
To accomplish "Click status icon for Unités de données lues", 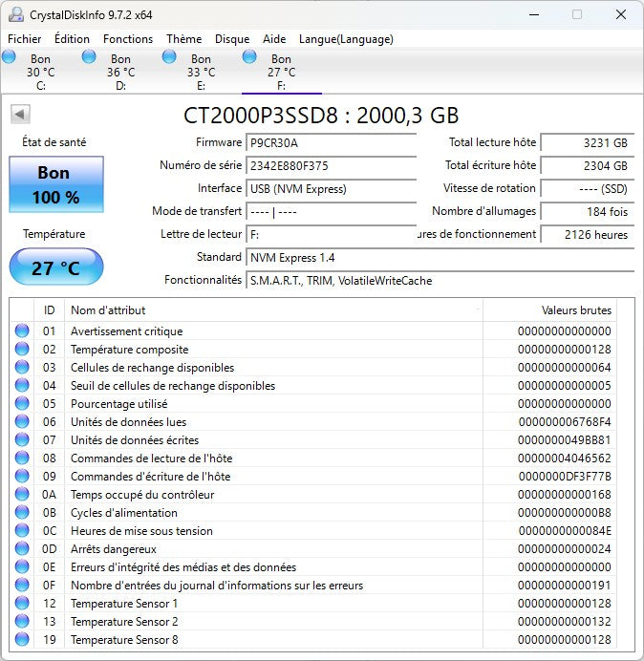I will (22, 421).
